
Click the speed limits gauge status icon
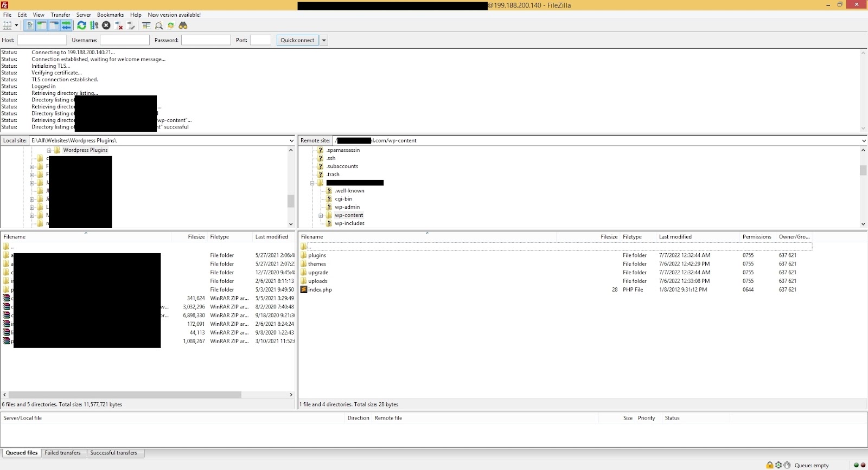pyautogui.click(x=787, y=465)
